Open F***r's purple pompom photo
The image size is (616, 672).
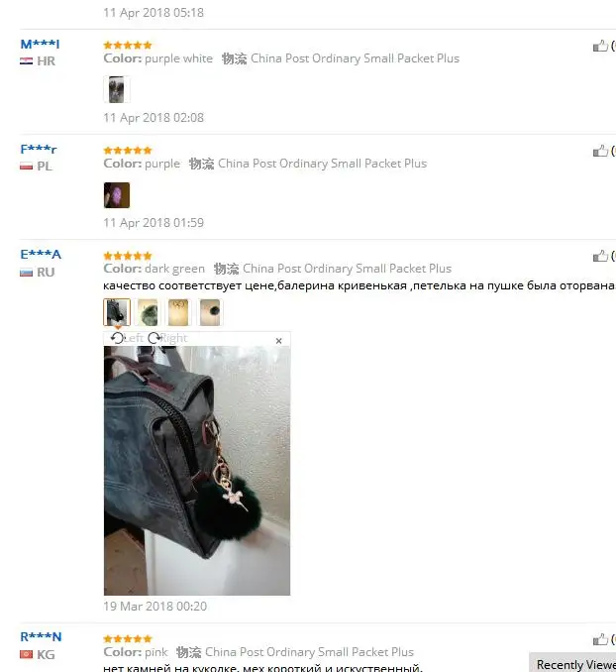[117, 195]
